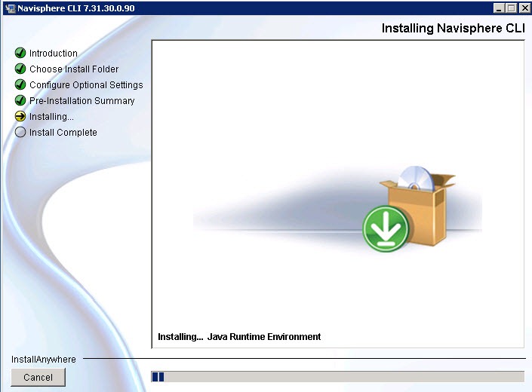Select the Introduction step label
The height and width of the screenshot is (392, 532).
pos(53,54)
